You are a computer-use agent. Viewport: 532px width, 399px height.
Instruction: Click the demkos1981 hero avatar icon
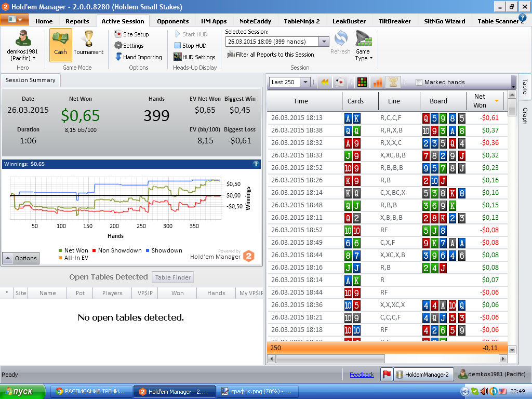[x=23, y=38]
